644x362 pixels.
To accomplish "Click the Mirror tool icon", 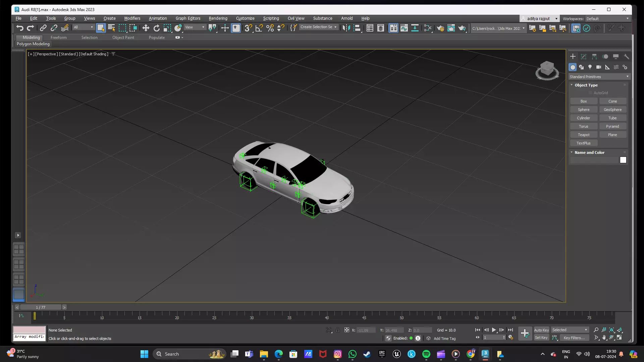I will coord(346,28).
